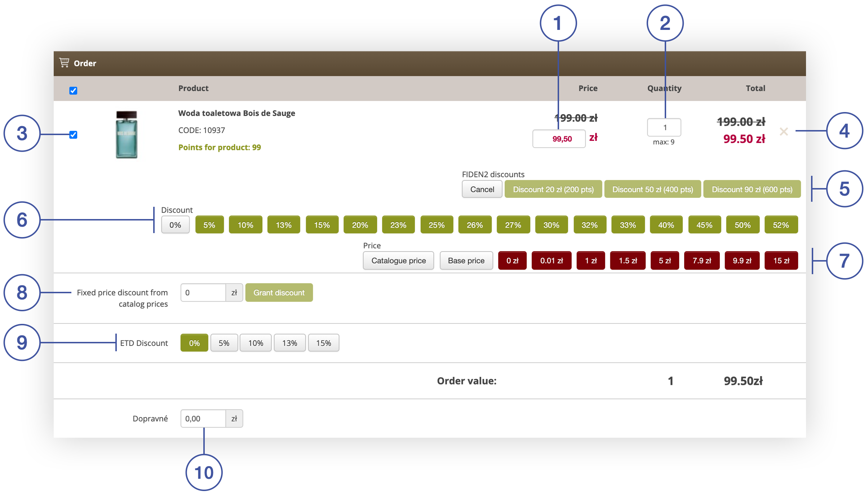Viewport: 868px width, 495px height.
Task: Choose the 23% discount
Action: tap(398, 225)
